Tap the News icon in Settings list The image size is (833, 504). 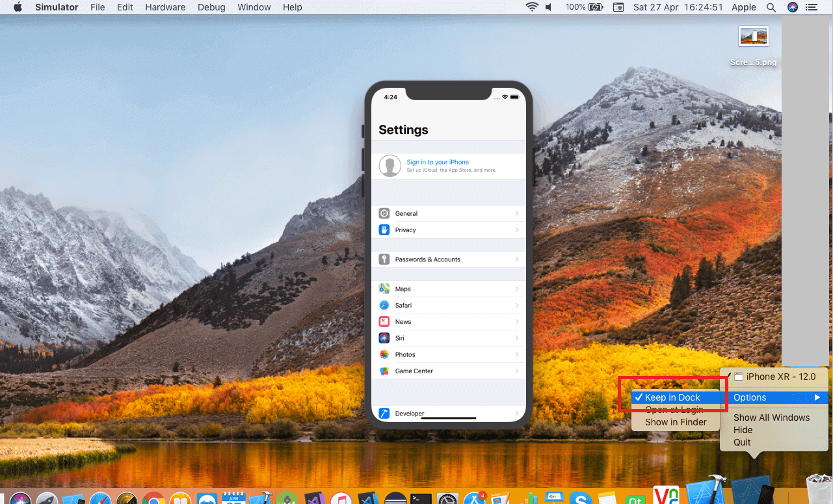click(x=384, y=322)
